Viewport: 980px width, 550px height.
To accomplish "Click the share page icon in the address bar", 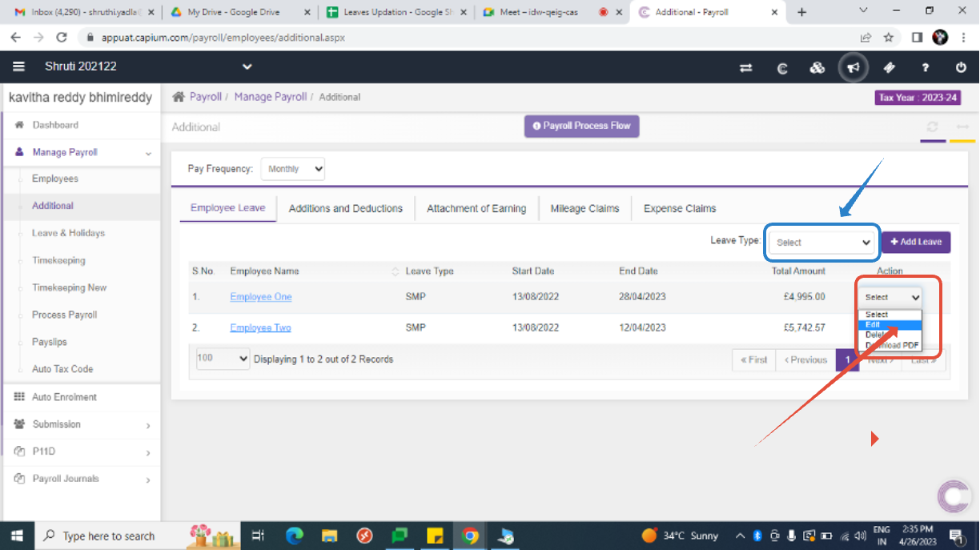I will pyautogui.click(x=866, y=38).
